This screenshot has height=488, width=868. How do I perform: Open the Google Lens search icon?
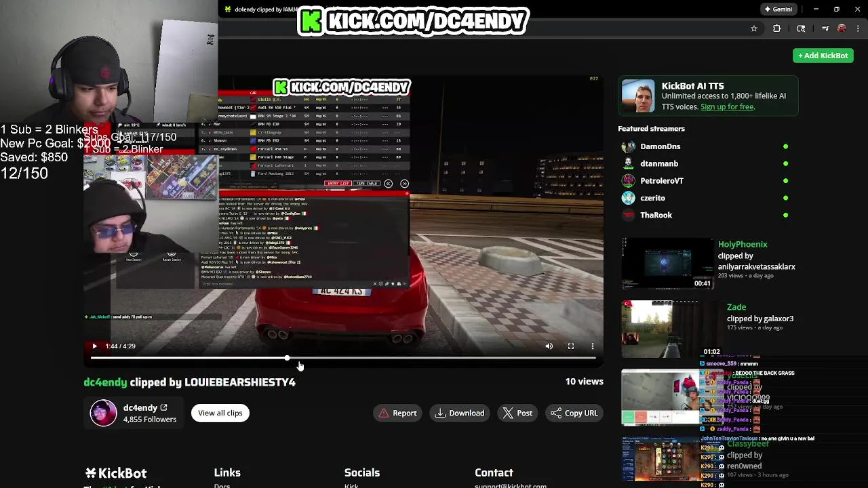coord(801,28)
